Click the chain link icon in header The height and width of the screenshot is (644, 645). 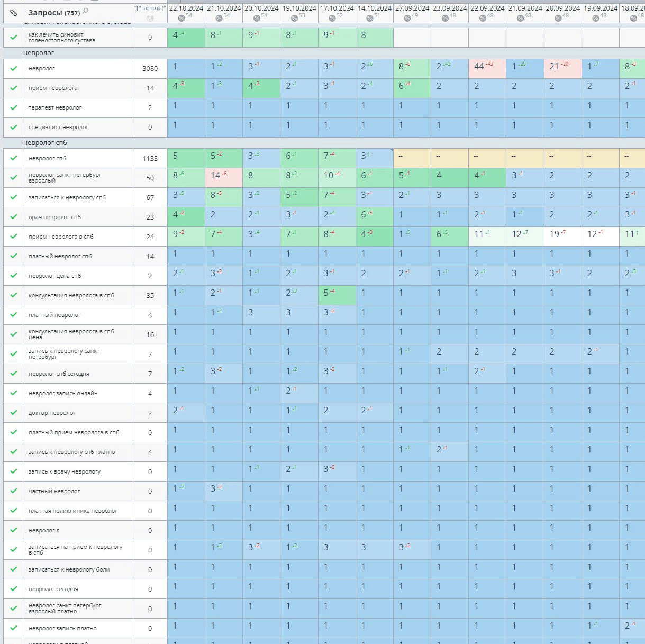click(13, 13)
